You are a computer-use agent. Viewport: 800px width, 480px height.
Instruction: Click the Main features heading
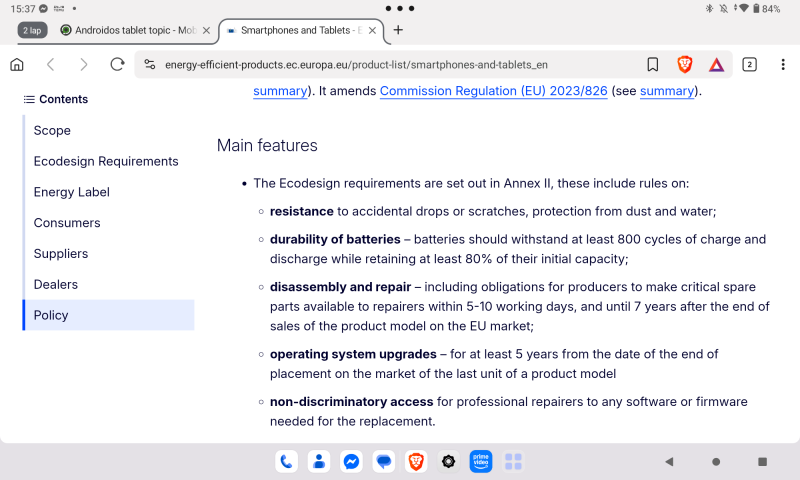tap(267, 145)
